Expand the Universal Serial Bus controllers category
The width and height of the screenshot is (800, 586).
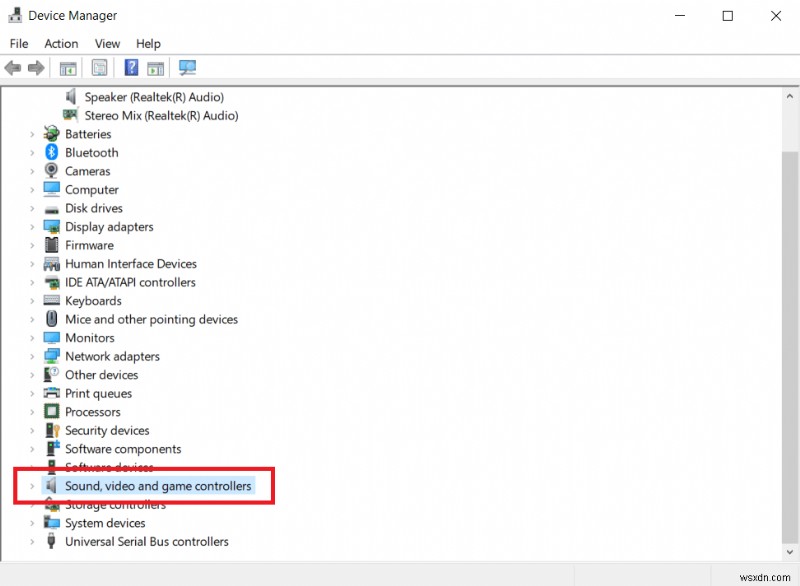pos(31,541)
